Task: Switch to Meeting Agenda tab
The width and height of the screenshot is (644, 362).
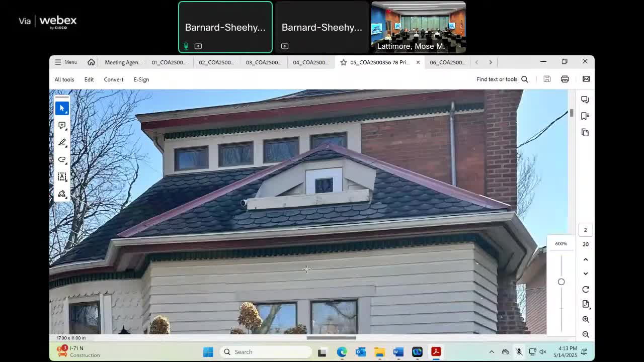Action: tap(123, 62)
